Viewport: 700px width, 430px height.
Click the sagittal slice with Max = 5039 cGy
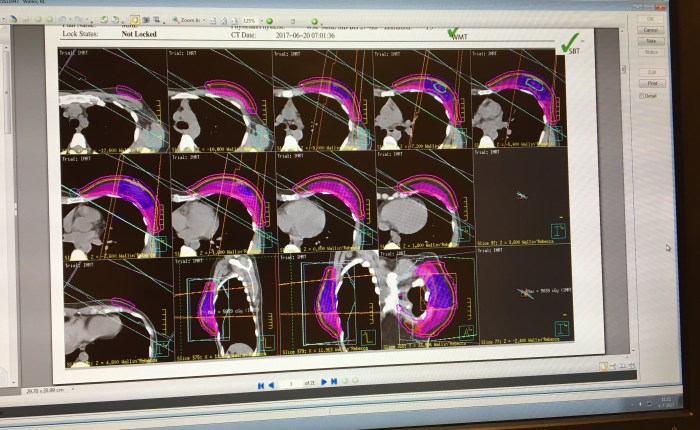[x=225, y=306]
